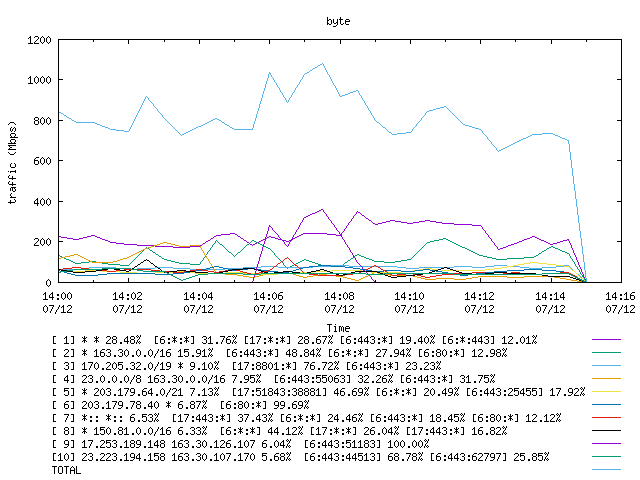
Task: Click "[17:51843:38881] 46.69%" in row [5]
Action: click(300, 392)
